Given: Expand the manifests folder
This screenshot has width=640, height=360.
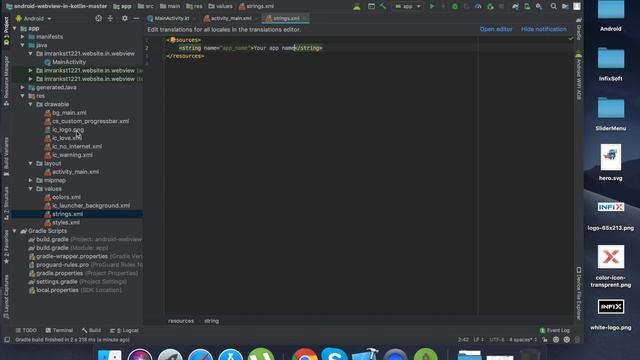Looking at the screenshot, I should (22, 37).
